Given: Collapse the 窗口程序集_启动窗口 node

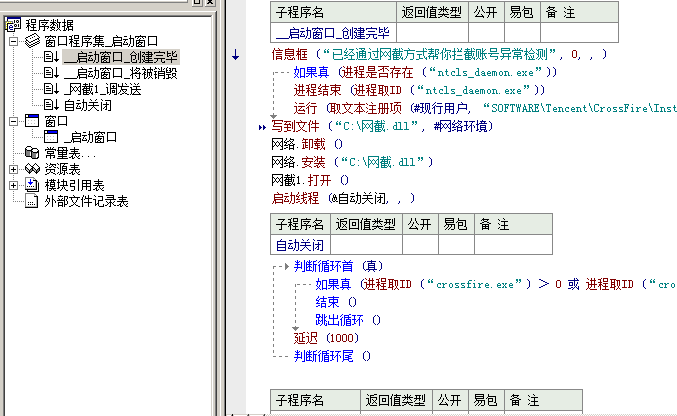Looking at the screenshot, I should pos(13,41).
